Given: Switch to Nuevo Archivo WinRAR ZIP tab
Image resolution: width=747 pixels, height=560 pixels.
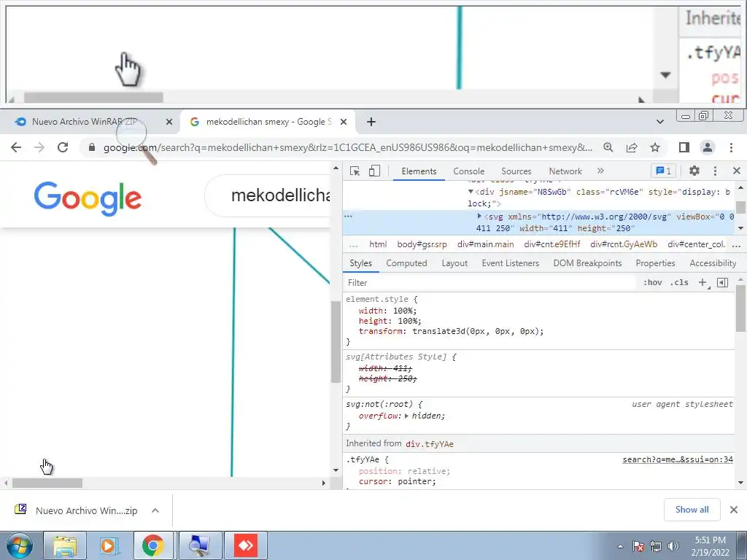Looking at the screenshot, I should (x=90, y=122).
